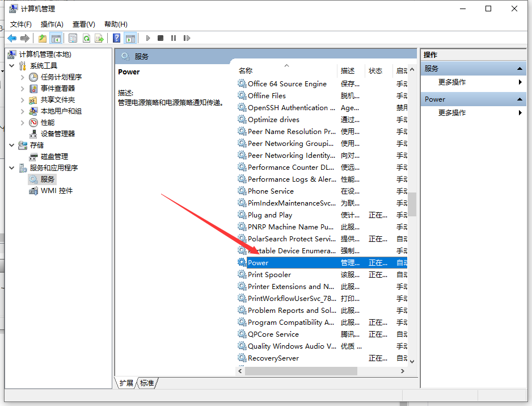Open the 文件(F) menu
This screenshot has height=406, width=532.
coord(20,24)
